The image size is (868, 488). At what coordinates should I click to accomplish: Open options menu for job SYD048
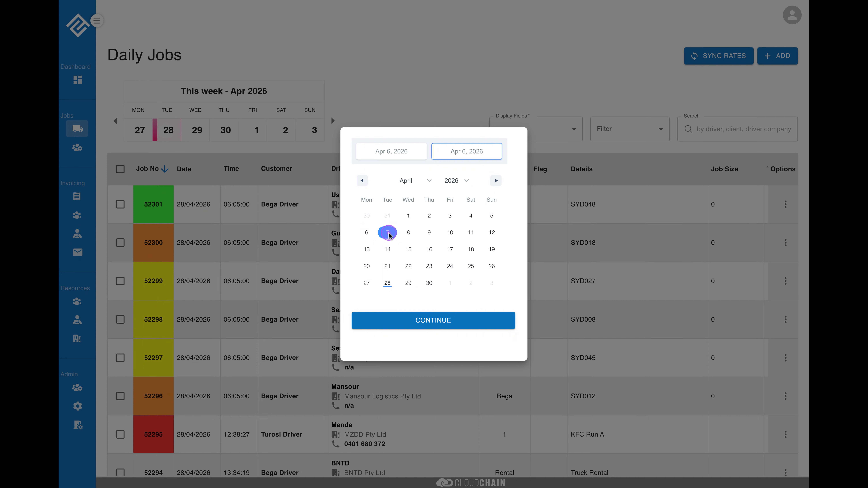click(x=785, y=204)
